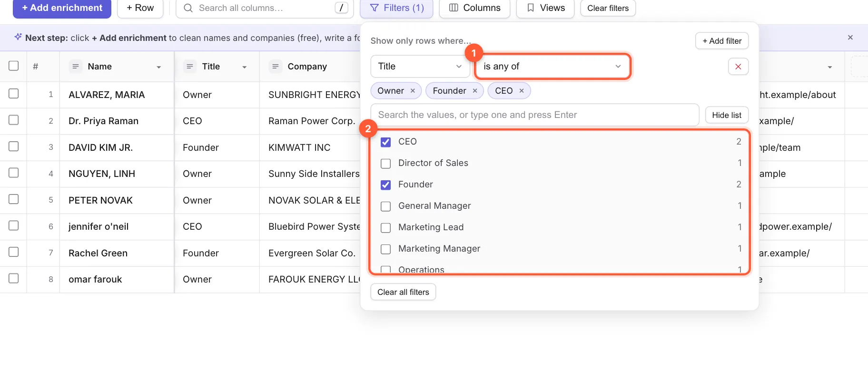Click the funnel icon in Filters
This screenshot has width=868, height=371.
pos(375,8)
